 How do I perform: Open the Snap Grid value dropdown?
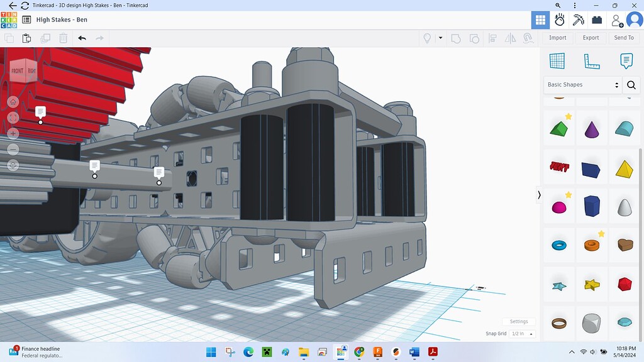(x=519, y=334)
